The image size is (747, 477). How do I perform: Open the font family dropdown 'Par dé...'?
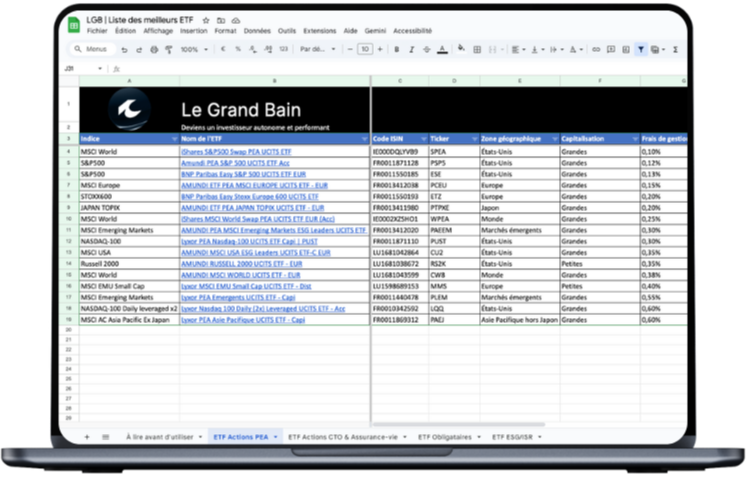(317, 49)
